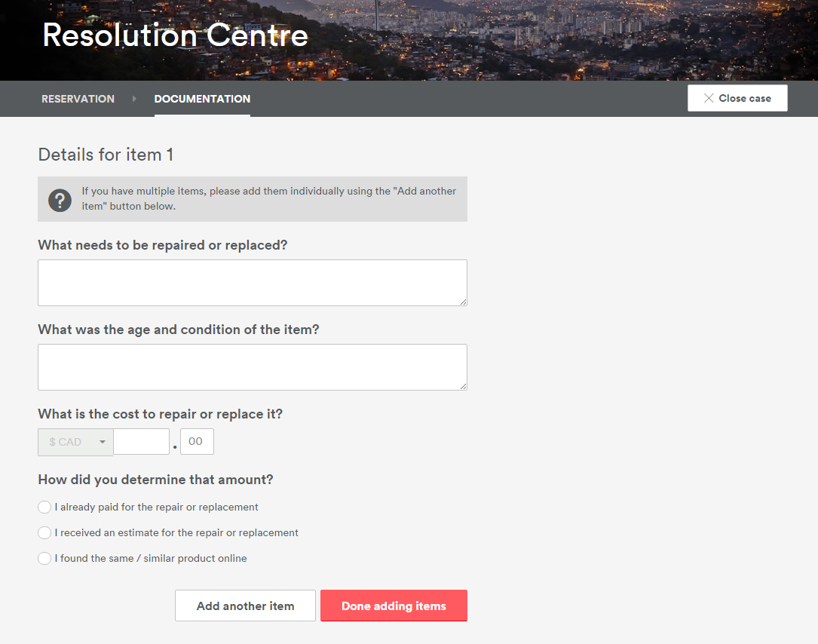
Task: Click the resize handle of the repair description box
Action: [x=463, y=302]
